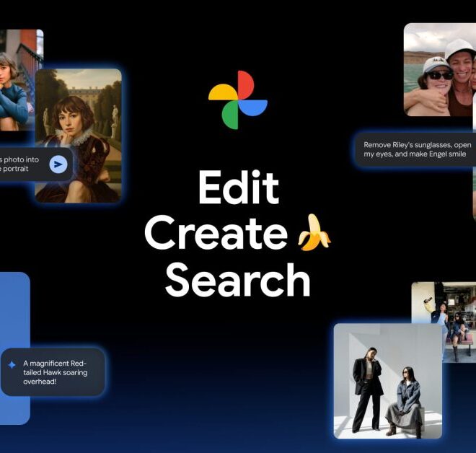Click the 'Edit' heading text
The width and height of the screenshot is (476, 453).
coord(239,187)
